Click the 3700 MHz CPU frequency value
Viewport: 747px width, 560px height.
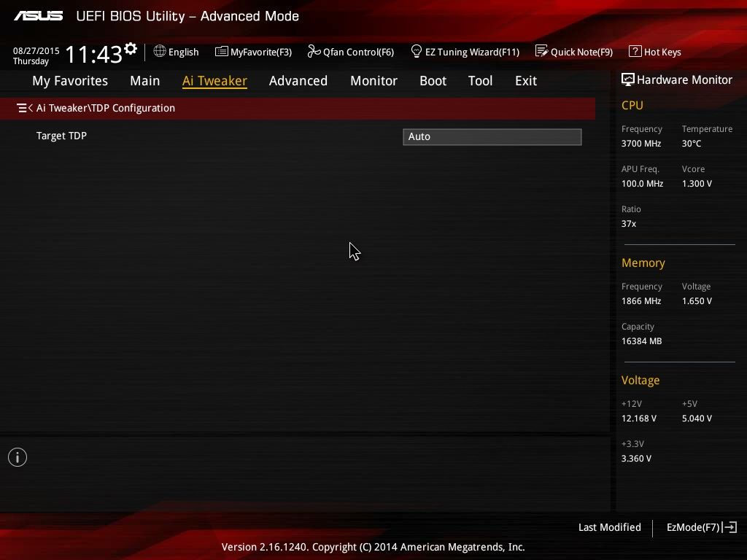[641, 144]
